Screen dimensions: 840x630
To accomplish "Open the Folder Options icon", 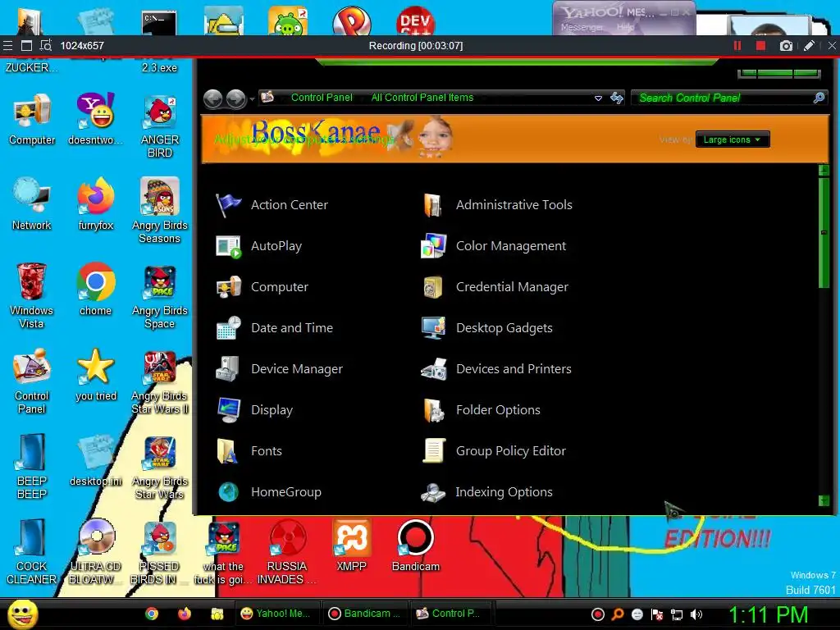I will tap(433, 410).
